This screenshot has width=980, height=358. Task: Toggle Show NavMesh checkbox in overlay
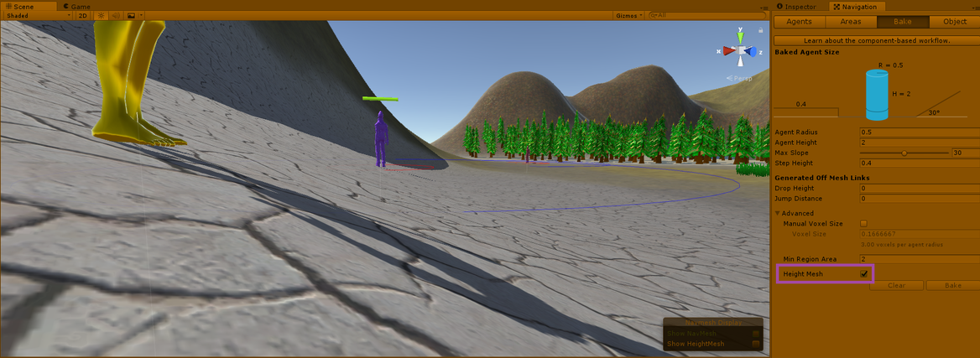pos(756,334)
